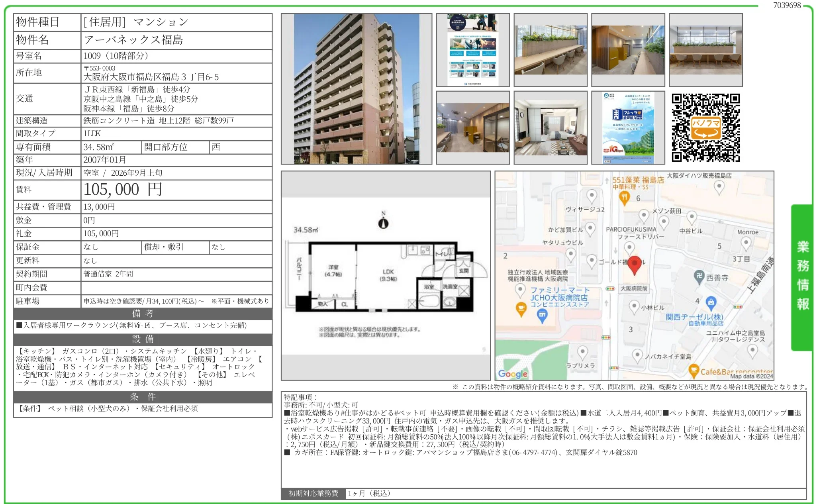The width and height of the screenshot is (819, 504).
Task: Click the ノバカネイチ堂島 map pin
Action: coord(637,356)
